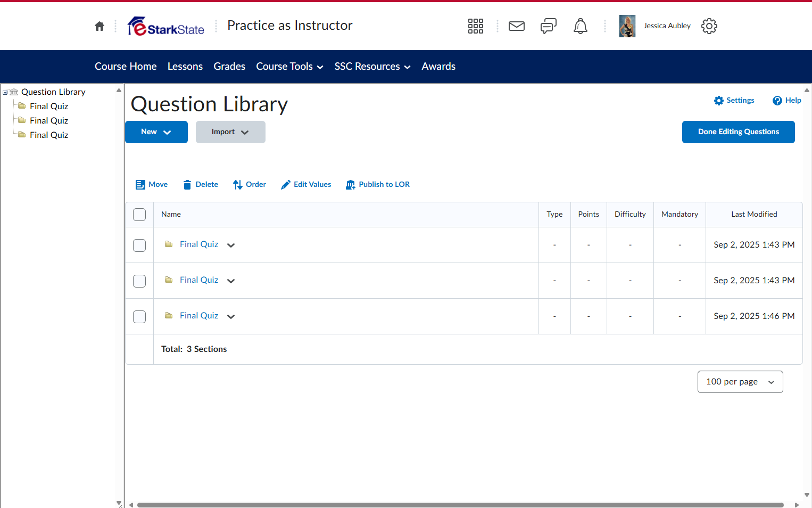The width and height of the screenshot is (812, 508).
Task: Click the Question Library tree label
Action: click(53, 92)
